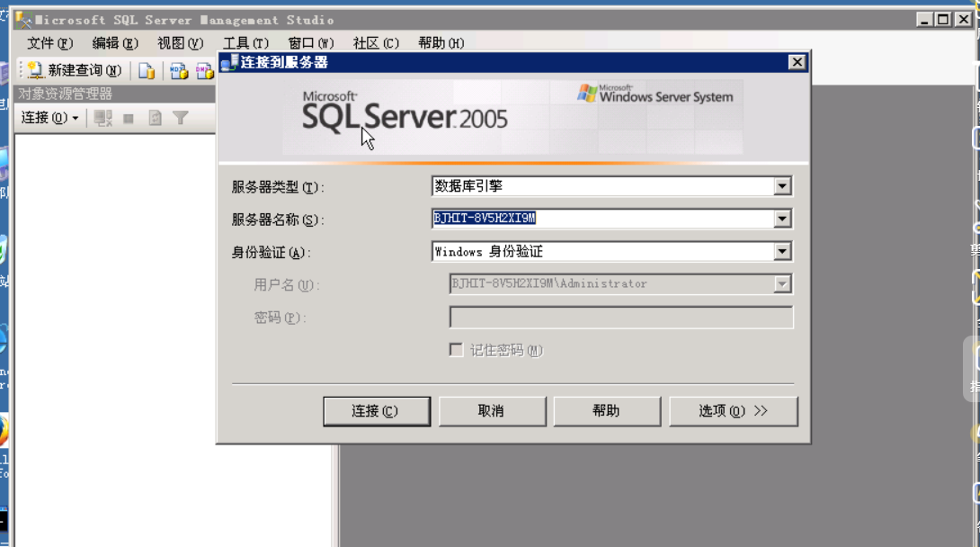The image size is (980, 547).
Task: Open the 文件(F) menu
Action: coord(50,43)
